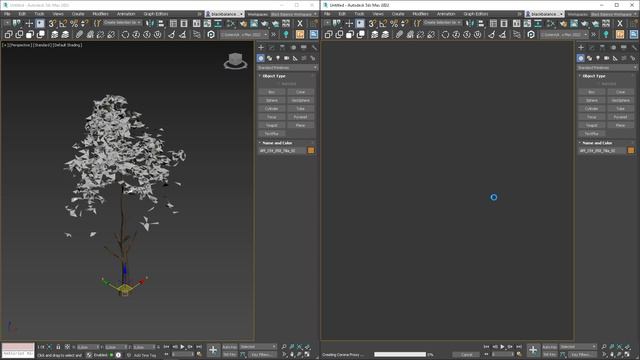
Task: Open Scene Explorer icon in left window
Action: coord(173,24)
